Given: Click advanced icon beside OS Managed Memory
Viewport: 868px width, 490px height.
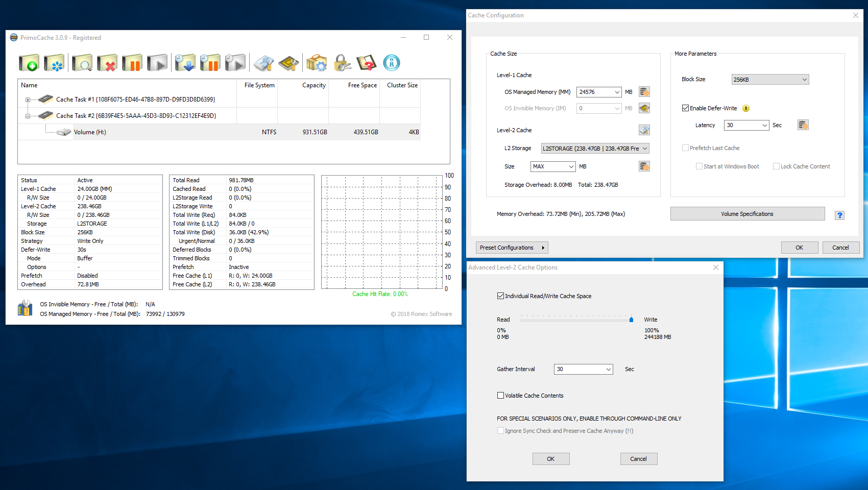Looking at the screenshot, I should coord(644,92).
